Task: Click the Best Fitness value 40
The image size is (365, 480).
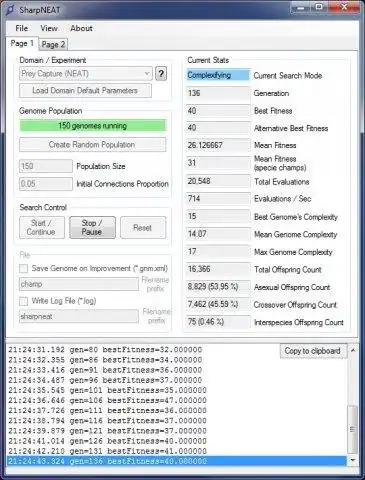Action: [x=218, y=111]
